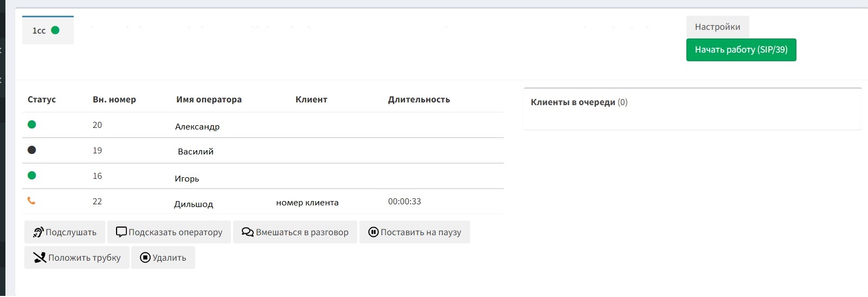The height and width of the screenshot is (297, 868).
Task: Click internal number 19
Action: click(x=98, y=151)
